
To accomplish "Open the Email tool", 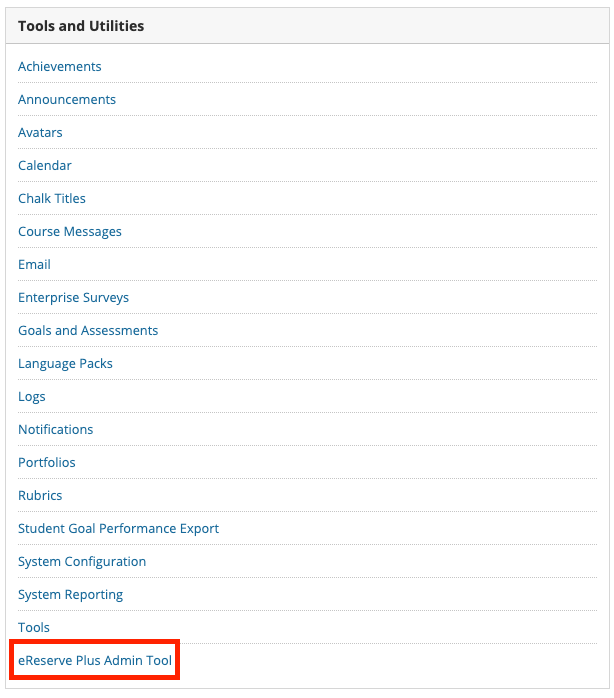I will point(34,264).
